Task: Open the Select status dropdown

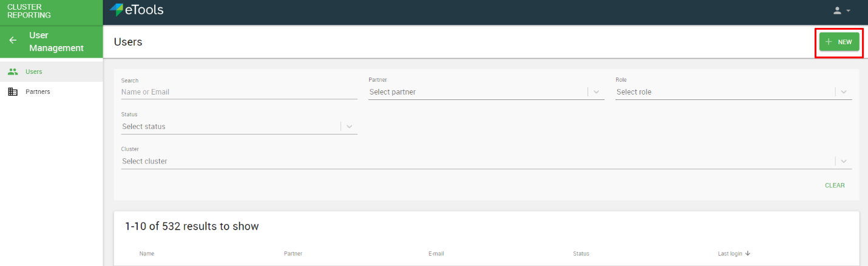Action: pyautogui.click(x=239, y=127)
